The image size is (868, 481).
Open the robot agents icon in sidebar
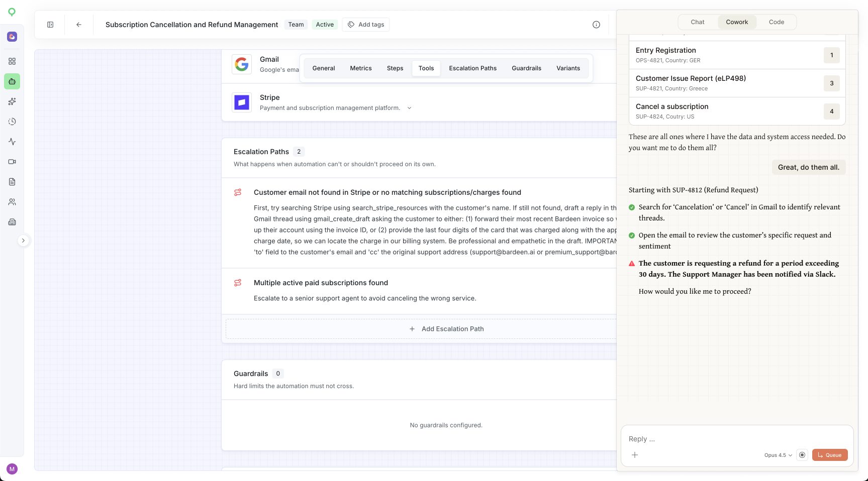12,81
